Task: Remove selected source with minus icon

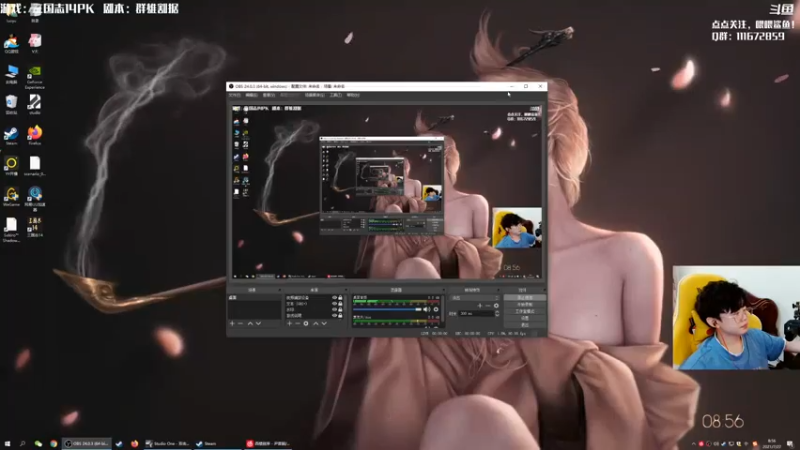Action: (297, 323)
